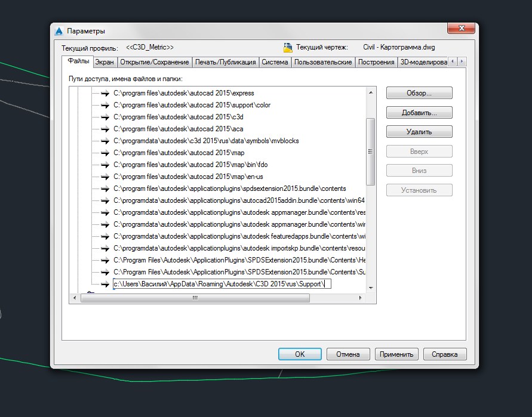Open the 3D-моделирование tab
Viewport: 532px width, 417px height.
point(423,62)
